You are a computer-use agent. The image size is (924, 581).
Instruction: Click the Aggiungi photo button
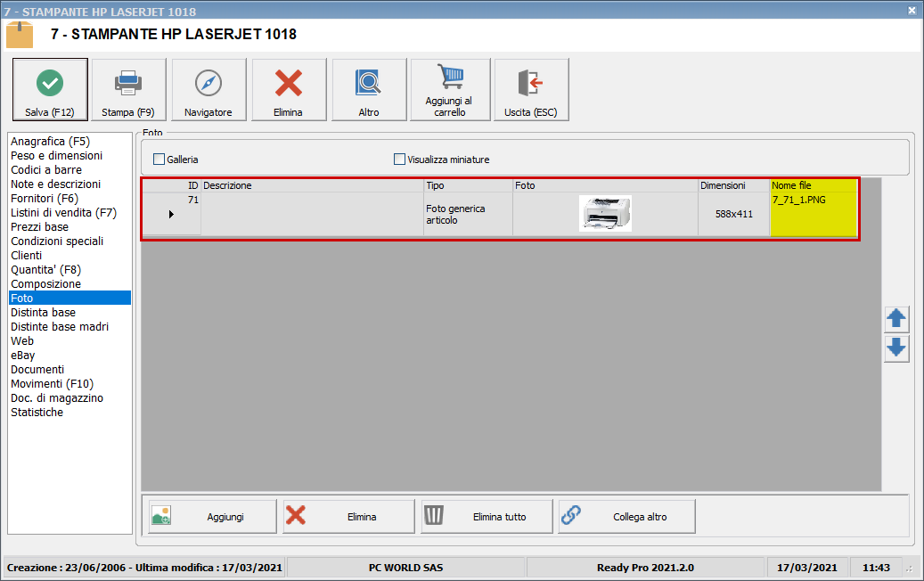[212, 517]
